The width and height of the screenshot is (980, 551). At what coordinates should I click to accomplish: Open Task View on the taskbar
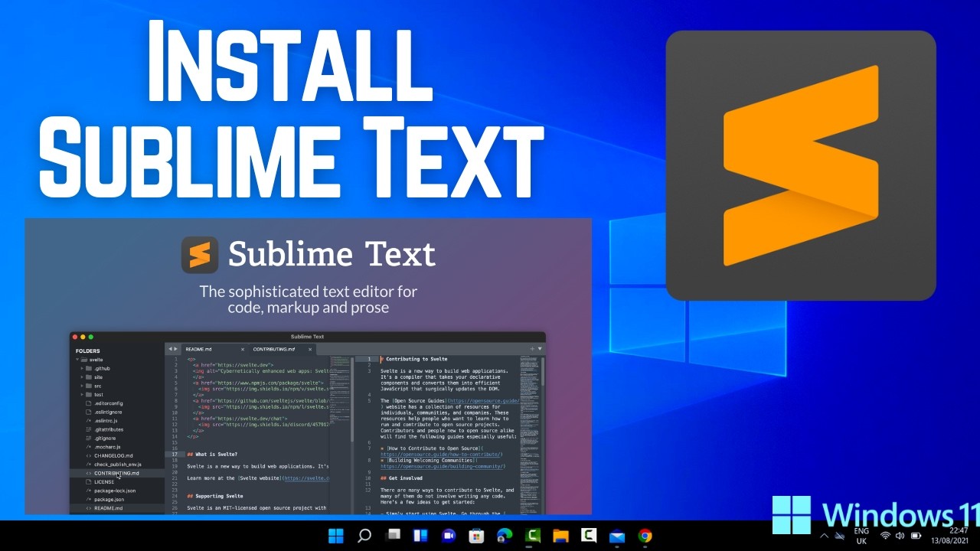coord(393,536)
